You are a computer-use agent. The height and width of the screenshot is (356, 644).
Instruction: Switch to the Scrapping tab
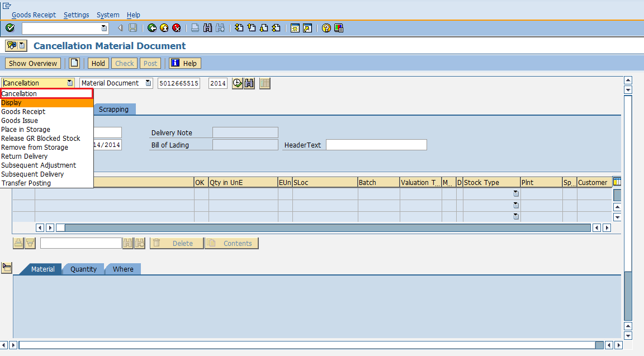click(114, 109)
